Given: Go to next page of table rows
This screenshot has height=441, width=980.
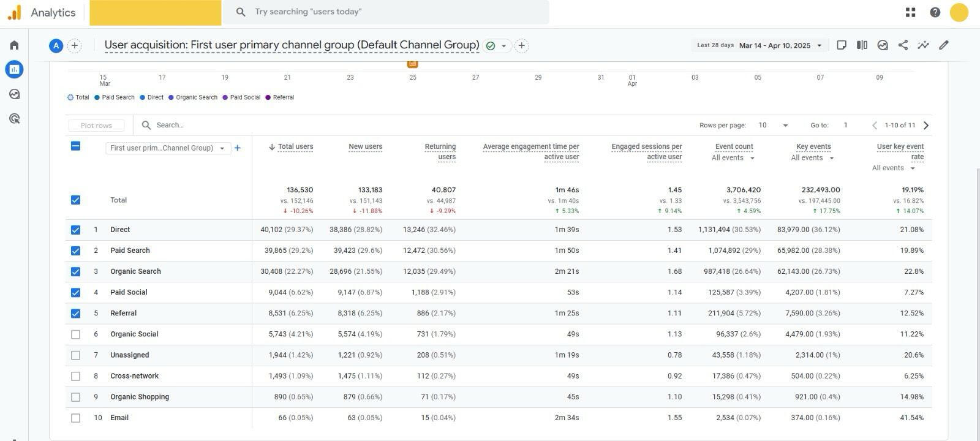Looking at the screenshot, I should pyautogui.click(x=926, y=126).
